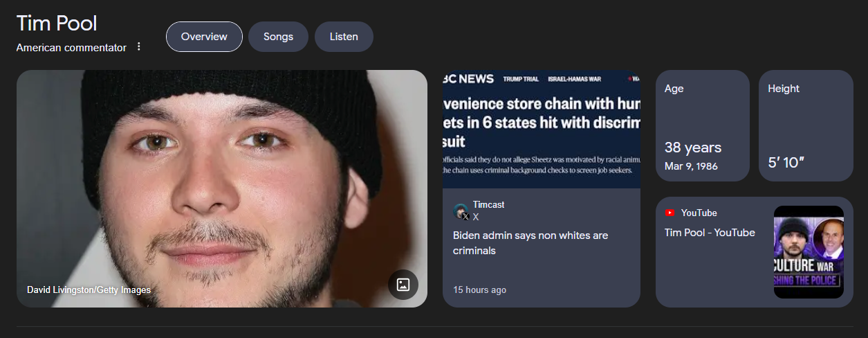Click the Timcast account name
Image resolution: width=868 pixels, height=338 pixels.
[x=488, y=205]
